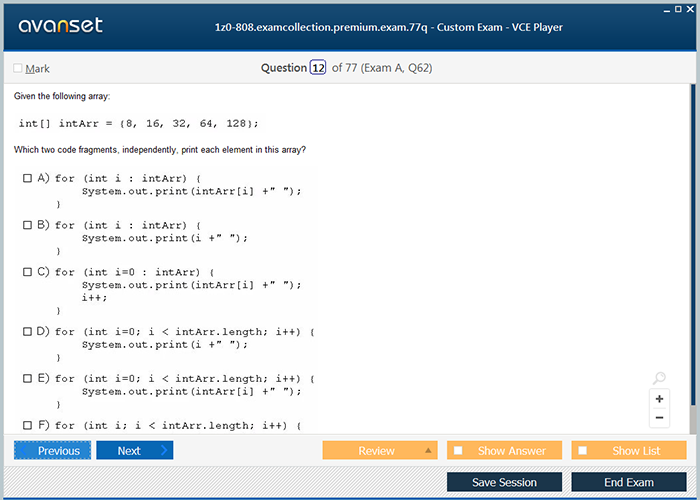This screenshot has width=700, height=500.
Task: Close the VCE Player window
Action: (x=691, y=8)
